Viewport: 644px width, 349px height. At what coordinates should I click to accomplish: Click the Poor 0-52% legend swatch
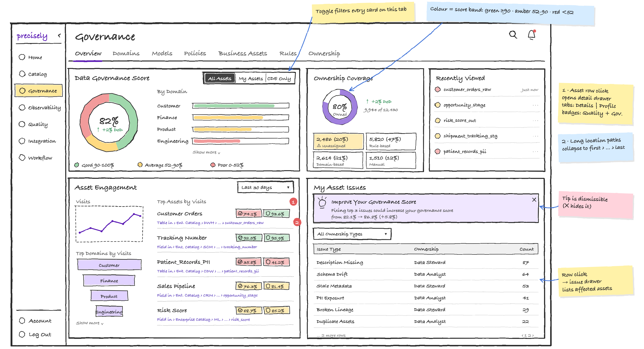tap(213, 165)
